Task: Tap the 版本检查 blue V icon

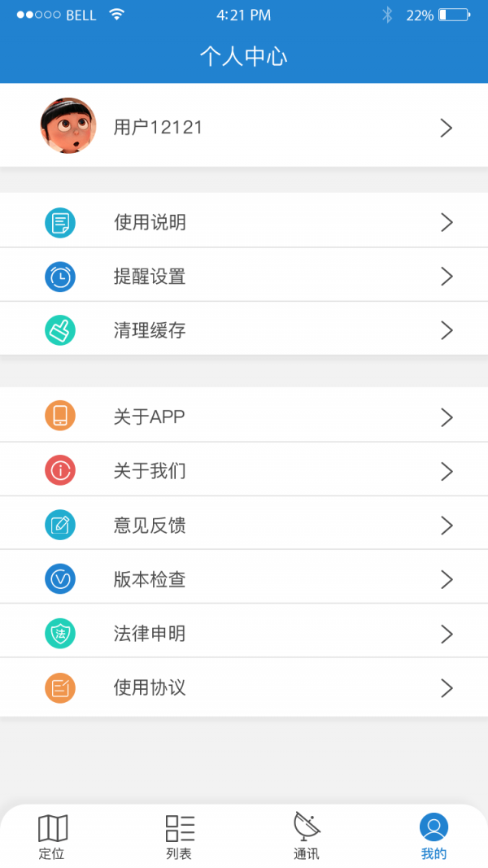Action: 60,579
